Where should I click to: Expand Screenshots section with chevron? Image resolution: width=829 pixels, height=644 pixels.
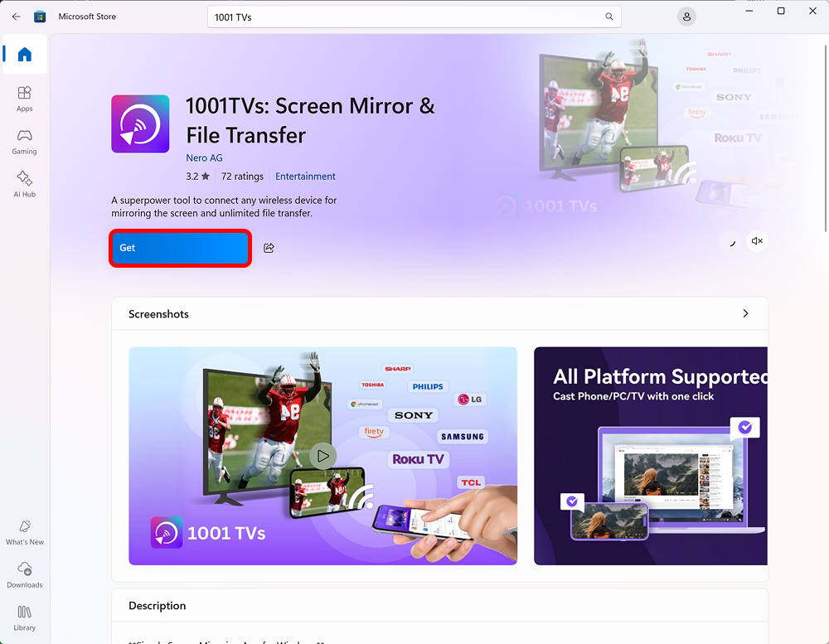[745, 313]
